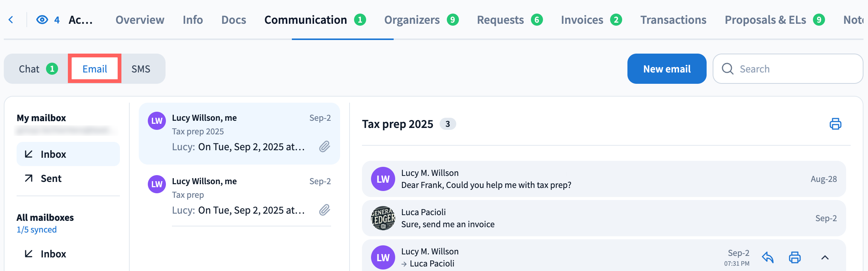The width and height of the screenshot is (868, 271).
Task: Compose a New email
Action: pyautogui.click(x=667, y=69)
